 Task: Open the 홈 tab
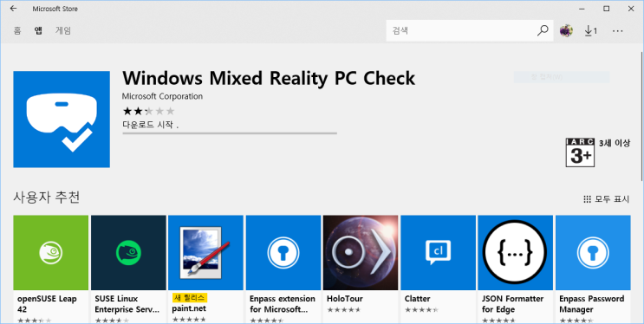17,30
